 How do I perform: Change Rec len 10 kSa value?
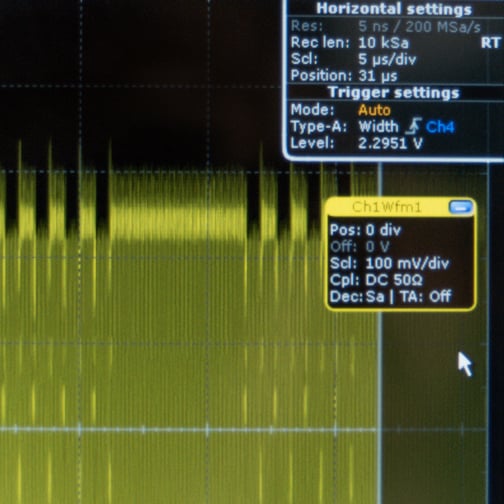point(383,43)
